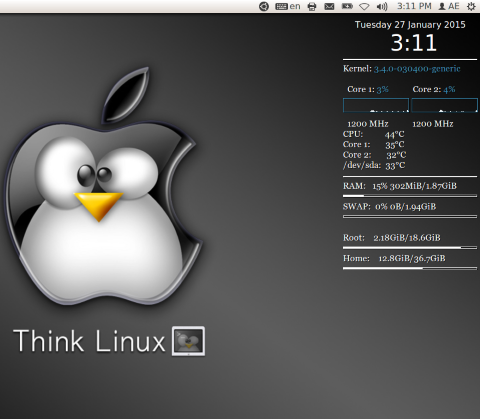Click the large 3:11 desktop clock
This screenshot has height=419, width=480.
413,43
